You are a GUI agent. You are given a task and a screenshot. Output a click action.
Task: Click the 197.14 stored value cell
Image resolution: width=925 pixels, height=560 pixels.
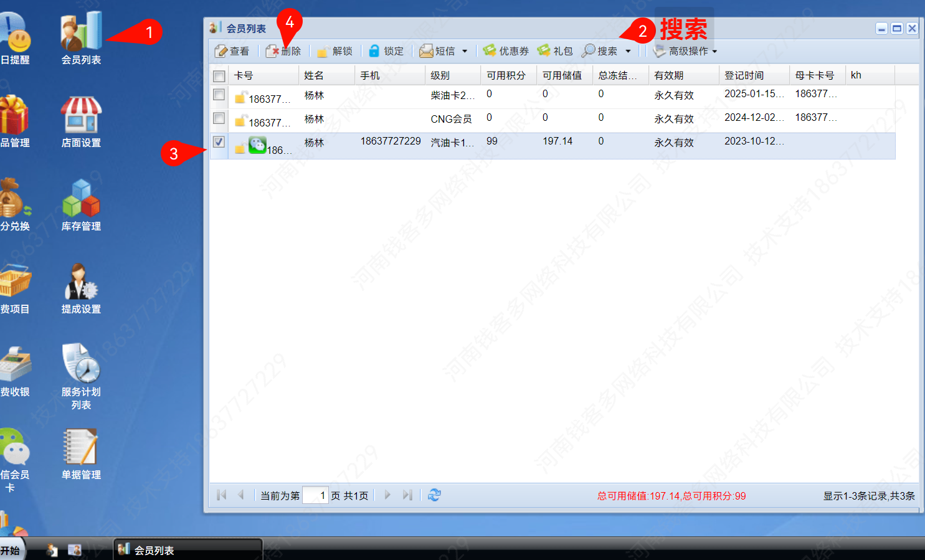coord(557,141)
